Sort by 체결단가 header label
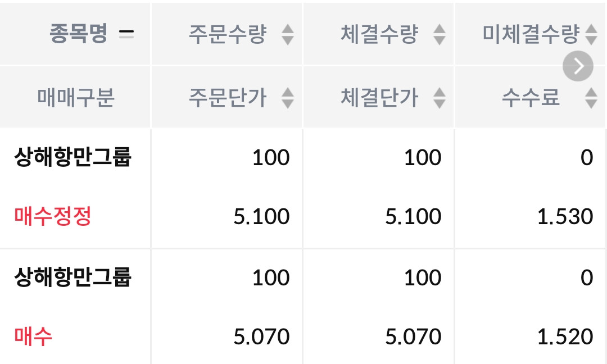 tap(379, 98)
